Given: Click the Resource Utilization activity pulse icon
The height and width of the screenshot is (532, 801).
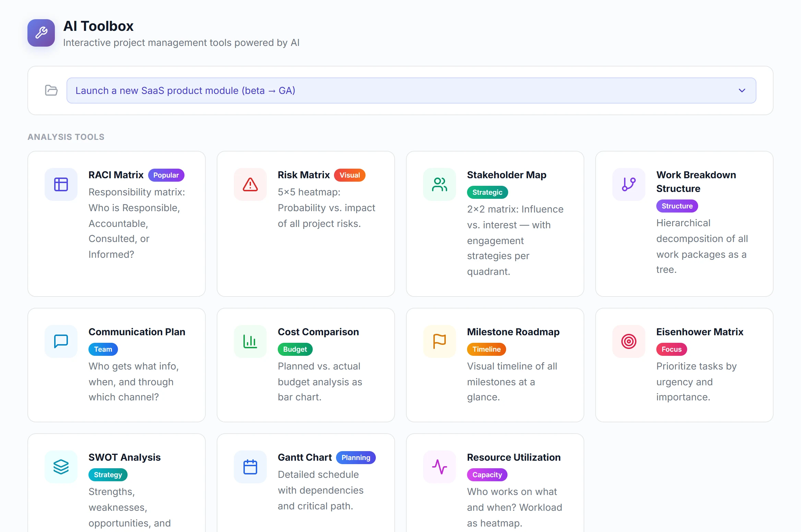Looking at the screenshot, I should click(440, 467).
